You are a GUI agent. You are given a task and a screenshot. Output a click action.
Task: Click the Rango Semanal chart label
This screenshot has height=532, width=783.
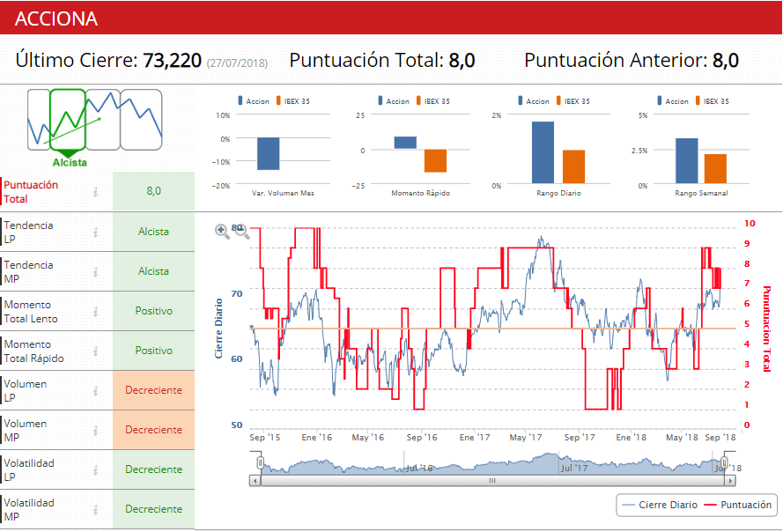(x=701, y=193)
